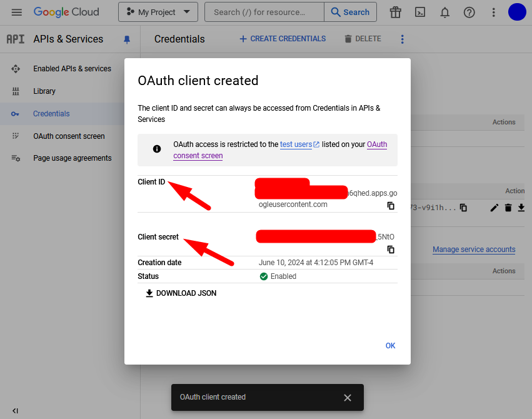Open the user account avatar
The image size is (532, 419).
(x=517, y=12)
